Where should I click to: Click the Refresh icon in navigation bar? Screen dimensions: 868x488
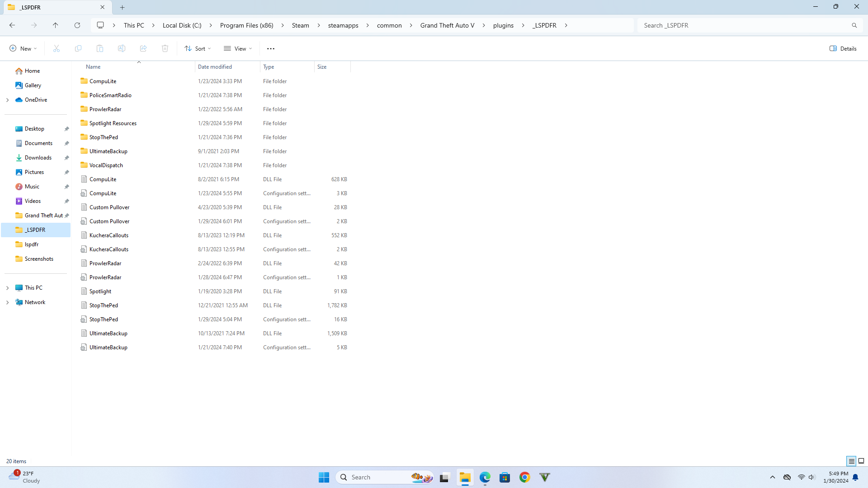tap(77, 25)
